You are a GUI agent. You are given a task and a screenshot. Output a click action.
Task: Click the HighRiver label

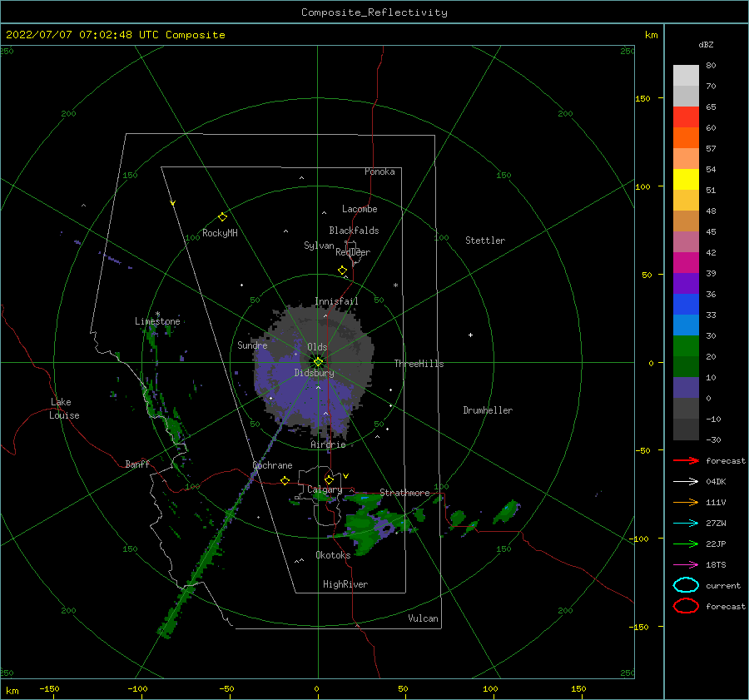(345, 584)
